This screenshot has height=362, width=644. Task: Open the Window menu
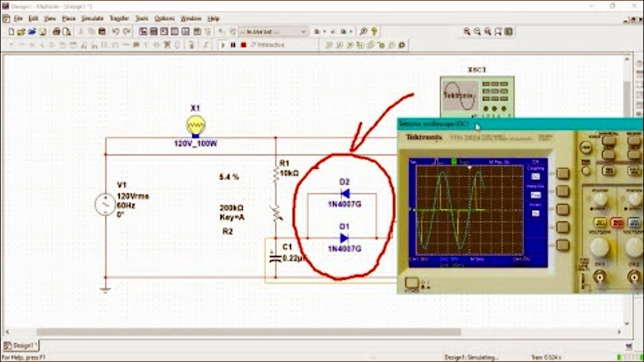(191, 19)
